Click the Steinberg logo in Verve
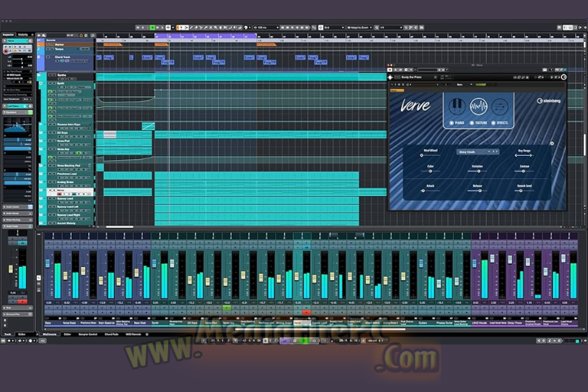Viewport: 588px width, 392px height. tap(549, 100)
